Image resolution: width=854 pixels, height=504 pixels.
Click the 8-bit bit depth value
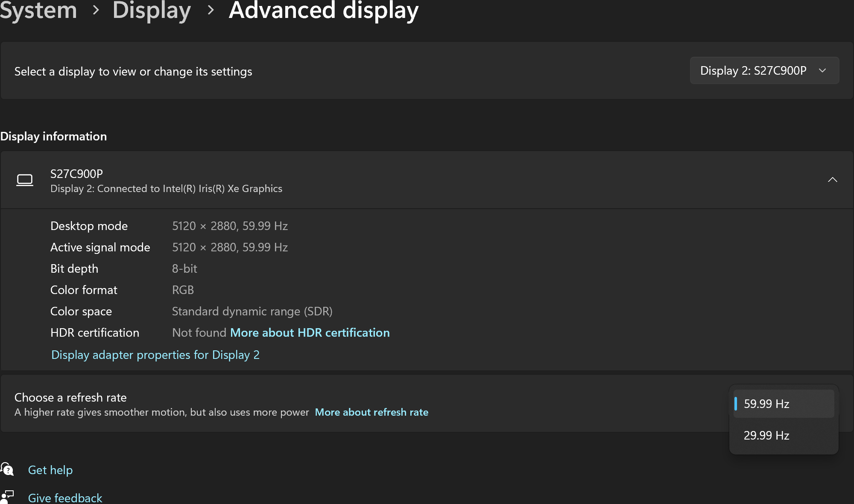[x=184, y=268]
